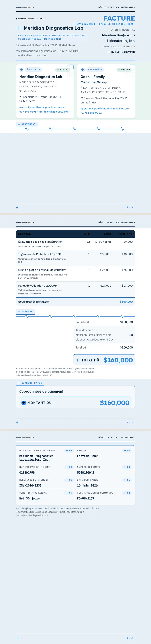Click the SERVICE column header in the table
This screenshot has height=644, width=151.
[25, 234]
